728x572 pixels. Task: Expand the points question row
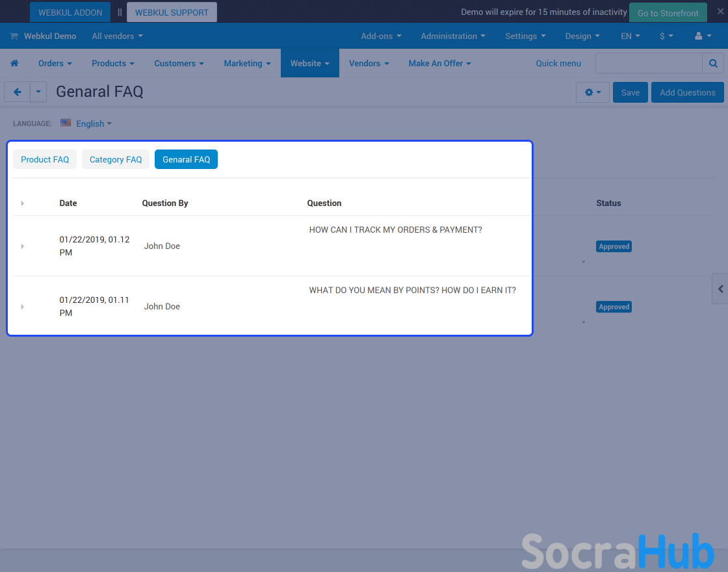[x=23, y=307]
